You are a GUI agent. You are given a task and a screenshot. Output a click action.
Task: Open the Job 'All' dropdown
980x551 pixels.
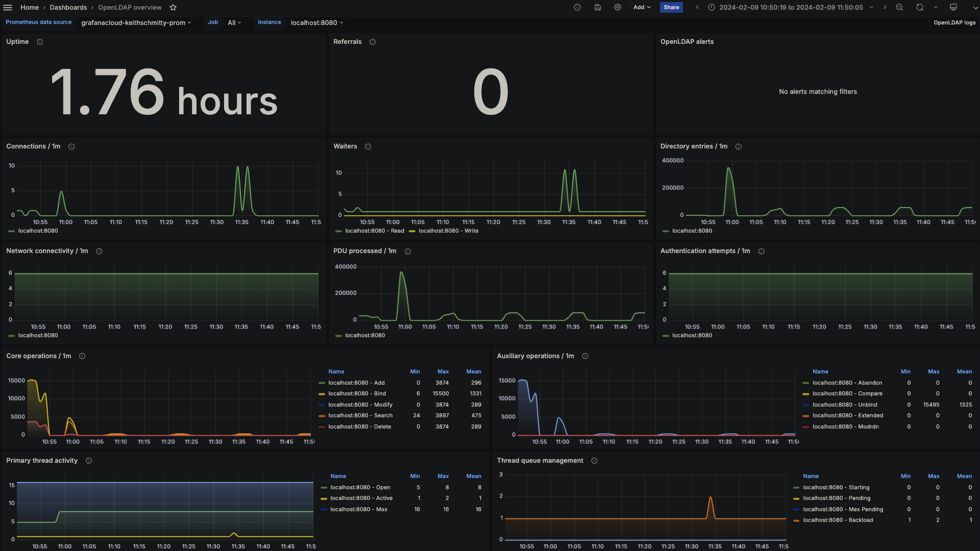[234, 22]
